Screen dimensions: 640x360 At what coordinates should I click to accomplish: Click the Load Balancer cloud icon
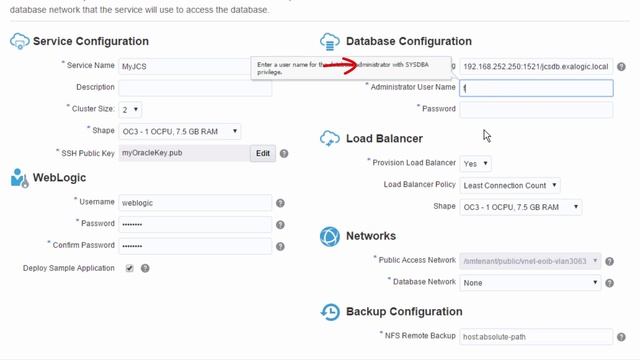tap(330, 139)
